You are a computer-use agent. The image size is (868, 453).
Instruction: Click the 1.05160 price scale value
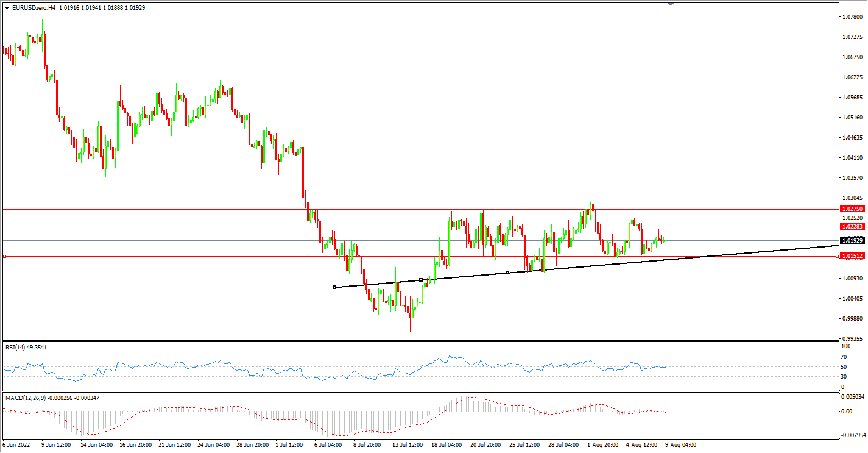(x=852, y=118)
